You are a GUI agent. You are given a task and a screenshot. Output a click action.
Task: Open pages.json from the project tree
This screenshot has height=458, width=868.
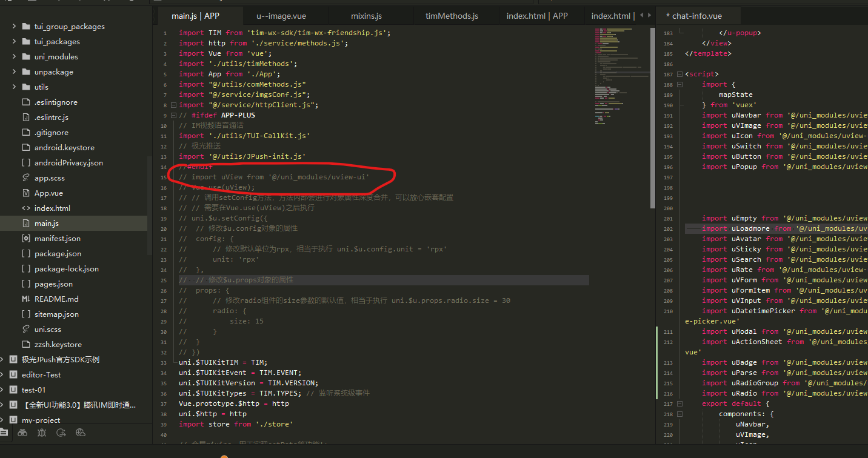coord(53,284)
